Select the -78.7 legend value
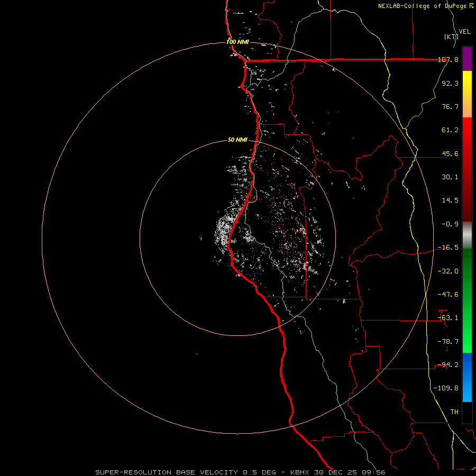 pyautogui.click(x=448, y=342)
